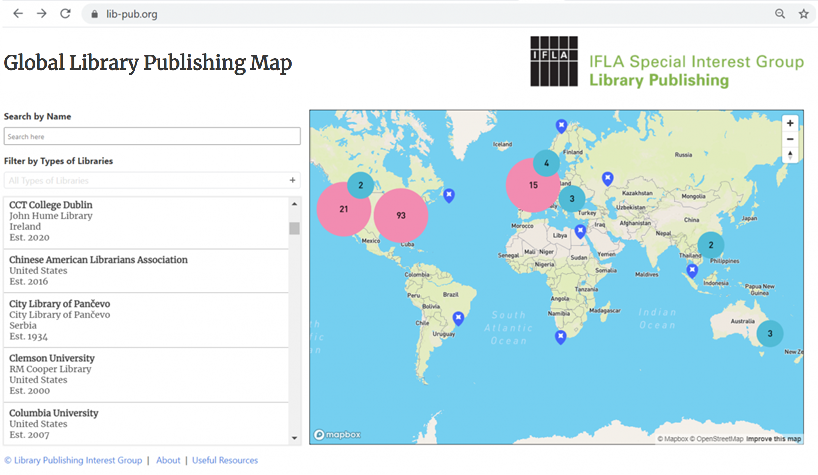This screenshot has width=818, height=475.
Task: Open the About link
Action: coord(168,460)
